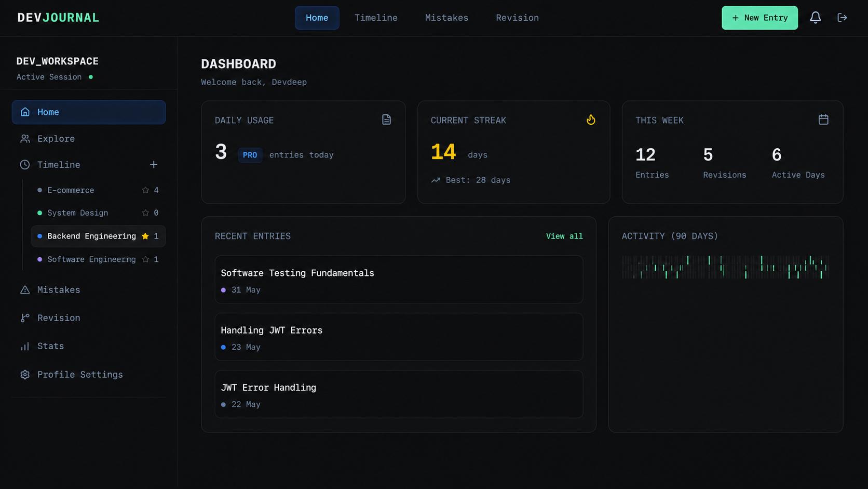Open the Handling JWT Errors entry

pos(399,337)
